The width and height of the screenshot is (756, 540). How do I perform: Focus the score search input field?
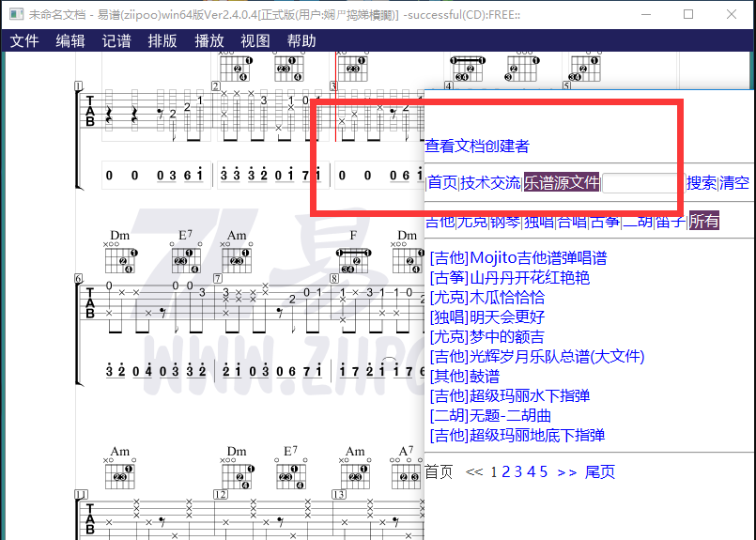pyautogui.click(x=642, y=183)
